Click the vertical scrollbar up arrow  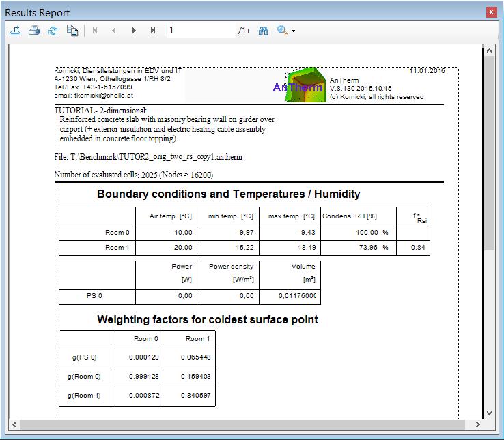[x=489, y=50]
